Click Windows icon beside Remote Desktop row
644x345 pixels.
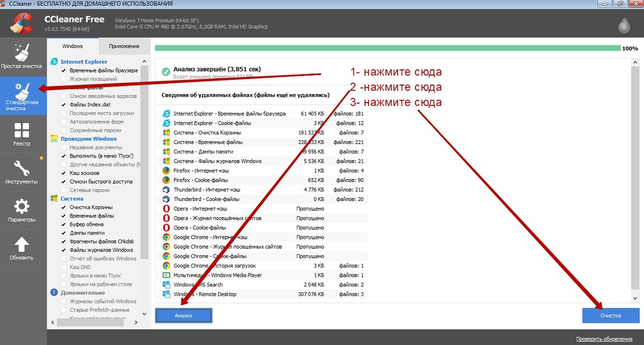coord(166,294)
